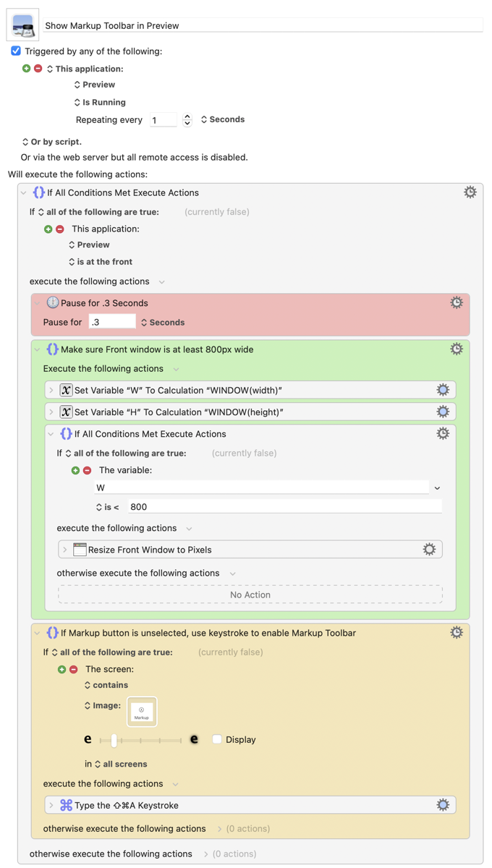Screen dimensions: 492x868
Task: Open the variable W dropdown arrow
Action: 437,488
